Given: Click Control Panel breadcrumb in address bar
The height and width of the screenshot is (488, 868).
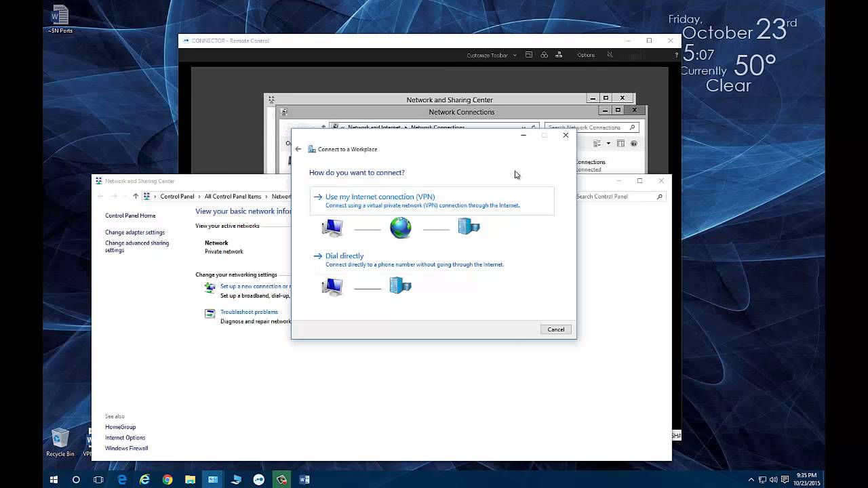Looking at the screenshot, I should click(x=177, y=197).
